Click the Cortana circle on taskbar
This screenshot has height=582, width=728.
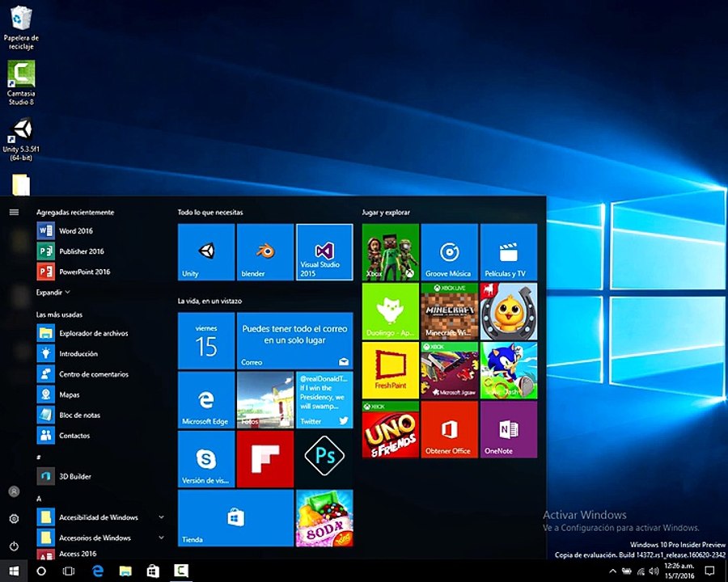41,571
